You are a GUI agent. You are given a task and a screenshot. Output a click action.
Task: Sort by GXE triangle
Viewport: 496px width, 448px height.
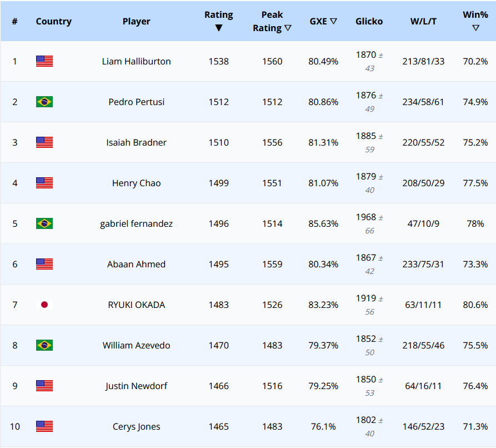[x=333, y=21]
